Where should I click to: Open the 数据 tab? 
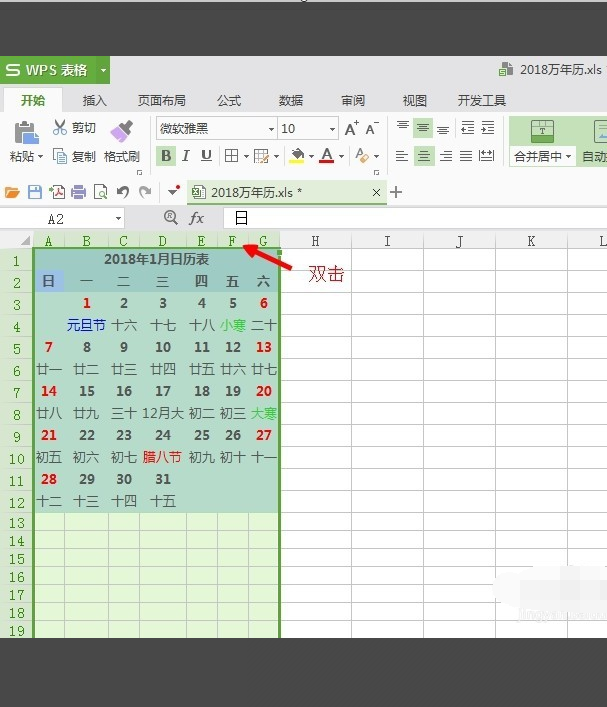coord(291,101)
